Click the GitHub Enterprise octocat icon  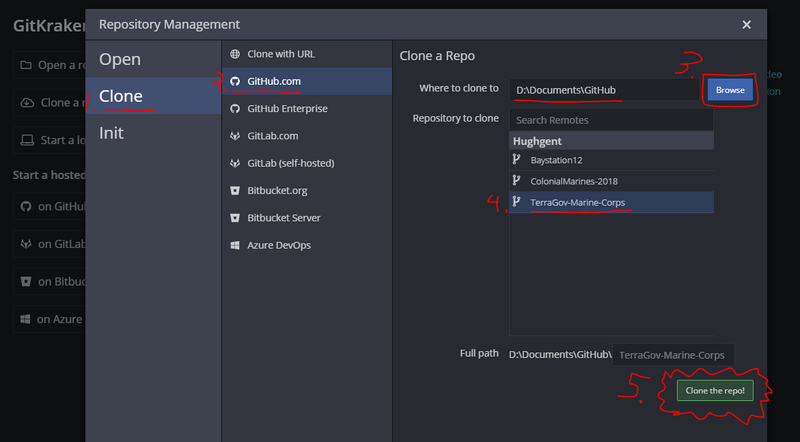pyautogui.click(x=235, y=109)
